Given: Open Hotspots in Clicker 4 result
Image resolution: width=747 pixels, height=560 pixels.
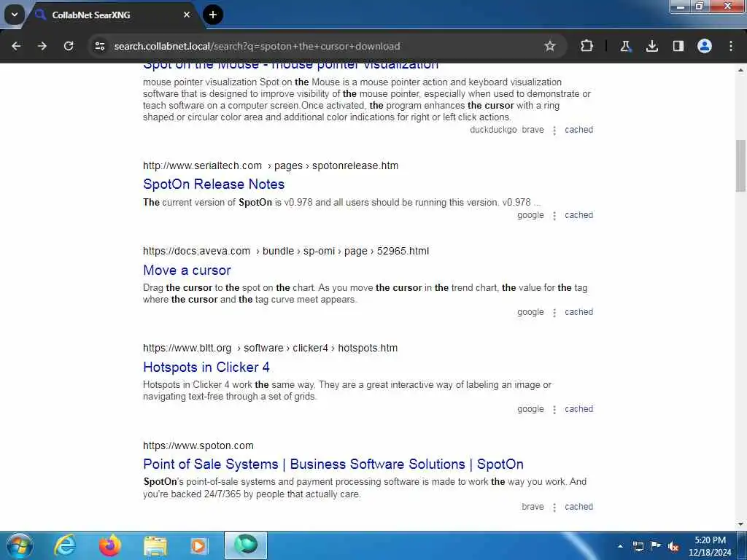Looking at the screenshot, I should (206, 367).
